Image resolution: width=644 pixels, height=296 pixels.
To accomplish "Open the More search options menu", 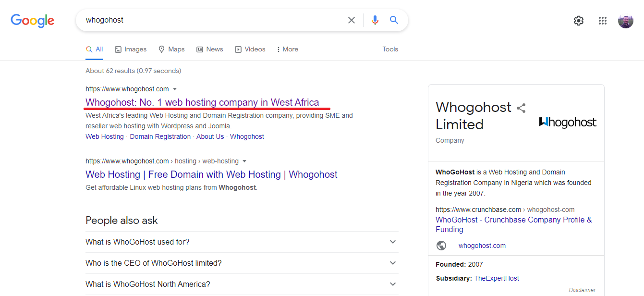I will tap(287, 49).
